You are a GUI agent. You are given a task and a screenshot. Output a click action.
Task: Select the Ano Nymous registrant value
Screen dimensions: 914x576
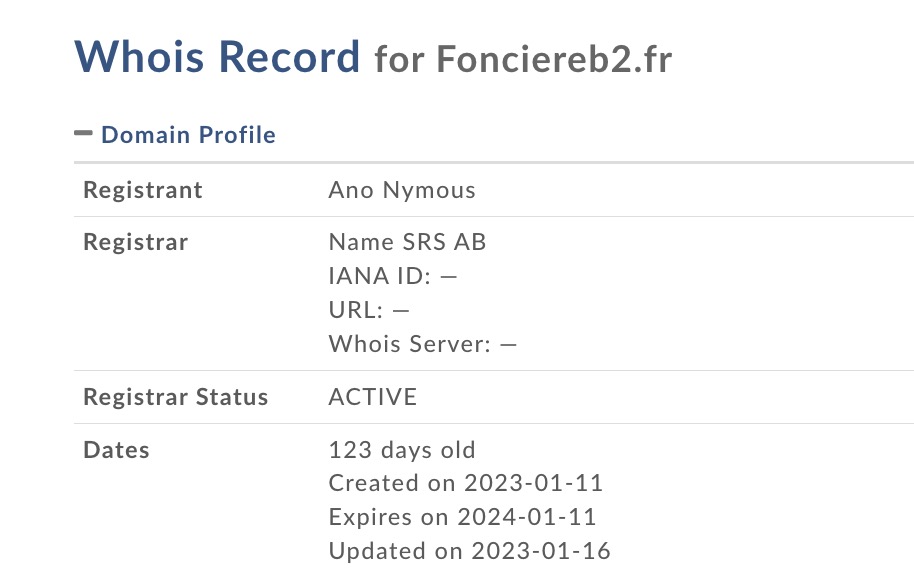[402, 190]
